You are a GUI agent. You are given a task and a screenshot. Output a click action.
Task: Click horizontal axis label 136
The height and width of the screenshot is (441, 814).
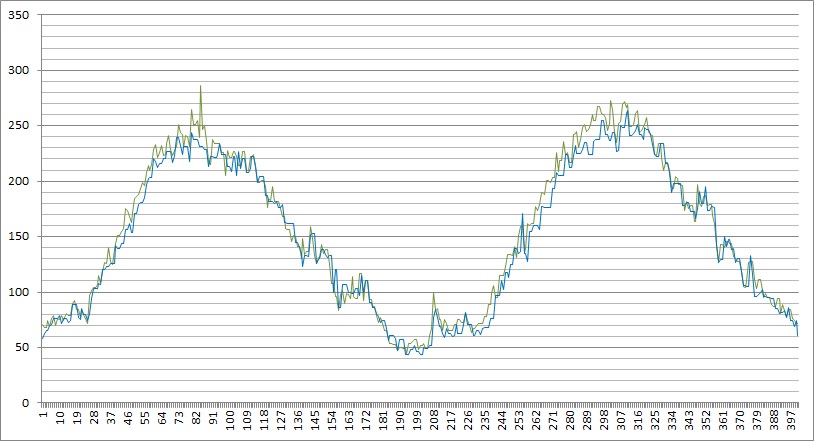tap(298, 421)
